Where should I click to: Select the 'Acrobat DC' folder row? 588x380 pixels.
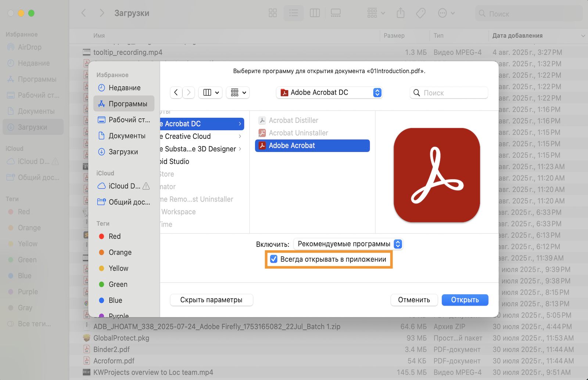pos(202,124)
